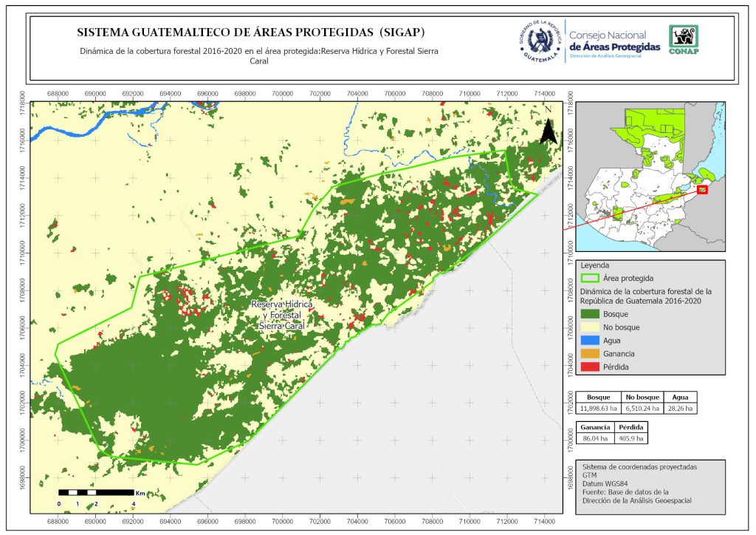Image resolution: width=756 pixels, height=535 pixels.
Task: Click the SISTEMA GUATEMALTECO DE ÁREAS PROTEGIDAS title
Action: [251, 33]
